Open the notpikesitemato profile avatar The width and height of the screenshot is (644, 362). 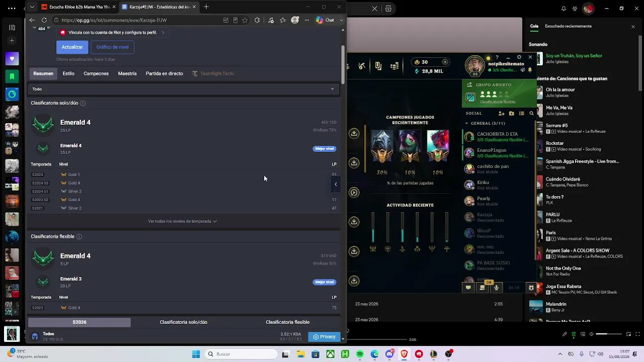tap(475, 66)
